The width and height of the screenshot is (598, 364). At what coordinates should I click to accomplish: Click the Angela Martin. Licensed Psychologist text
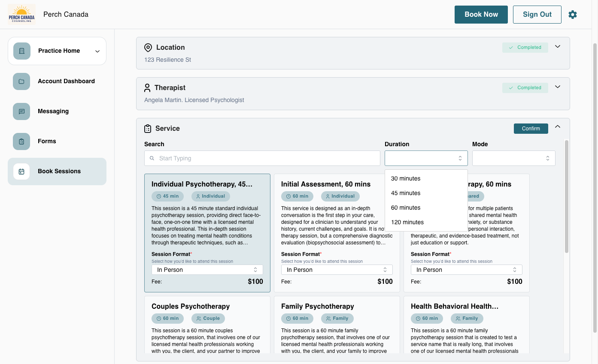pos(194,100)
